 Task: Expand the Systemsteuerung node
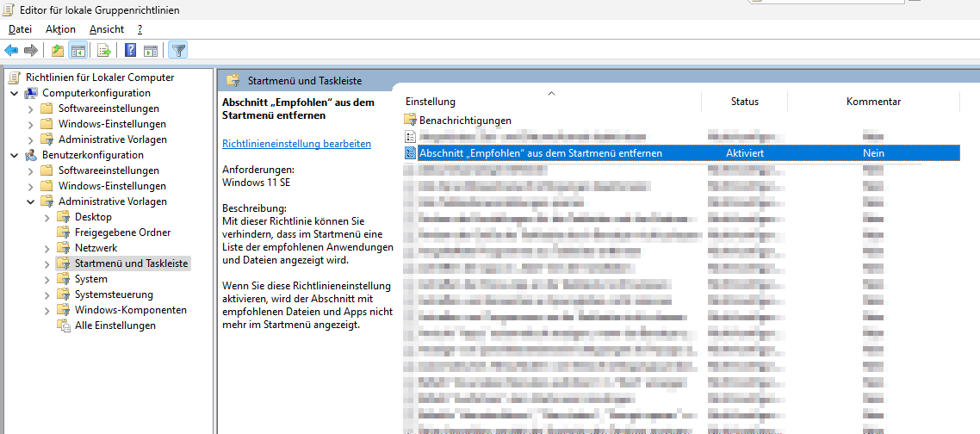coord(47,294)
